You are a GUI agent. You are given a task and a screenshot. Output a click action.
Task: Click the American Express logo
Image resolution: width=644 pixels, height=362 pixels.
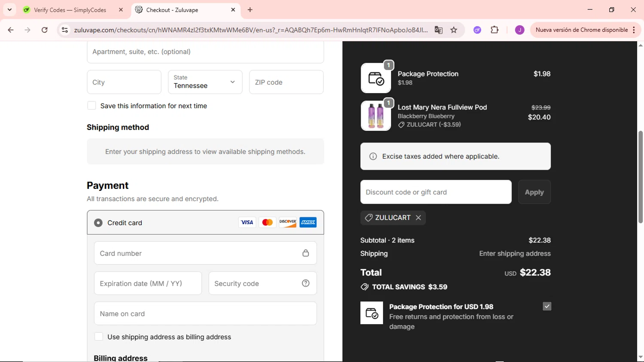coord(308,222)
